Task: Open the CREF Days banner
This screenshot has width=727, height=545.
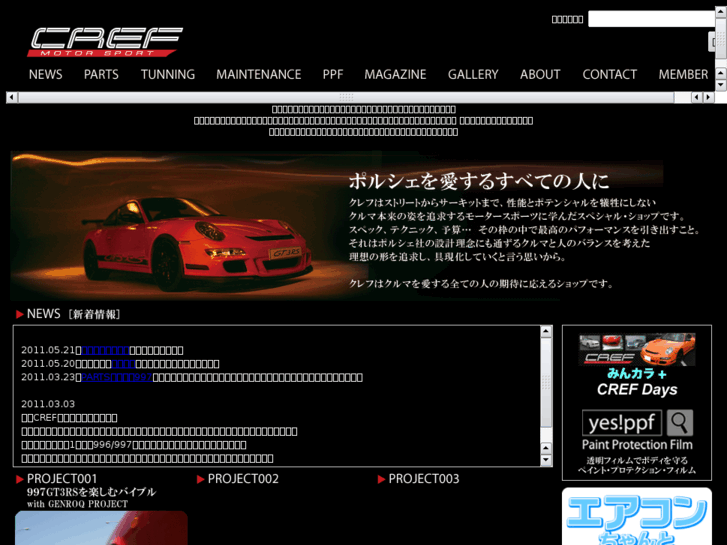Action: tap(637, 365)
